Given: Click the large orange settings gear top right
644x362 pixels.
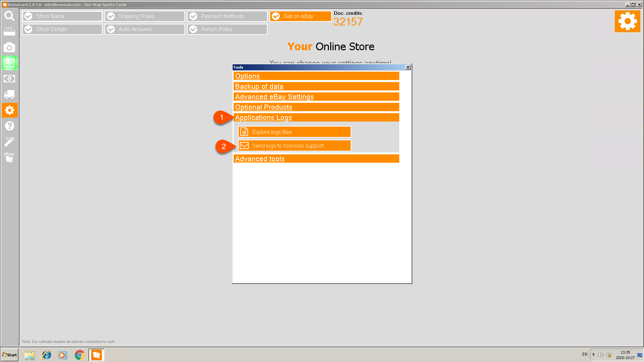Looking at the screenshot, I should tap(627, 21).
